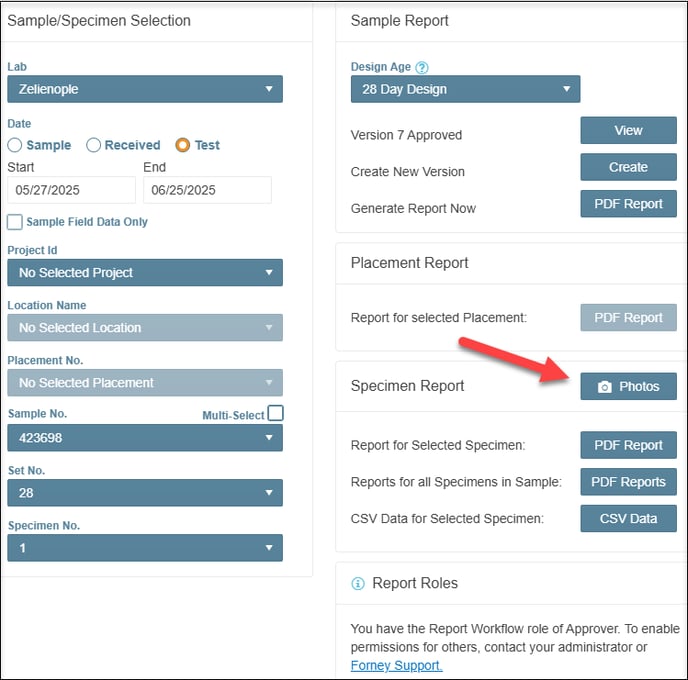This screenshot has height=680, width=688.
Task: Generate PDF Reports for all specimens
Action: [x=628, y=482]
